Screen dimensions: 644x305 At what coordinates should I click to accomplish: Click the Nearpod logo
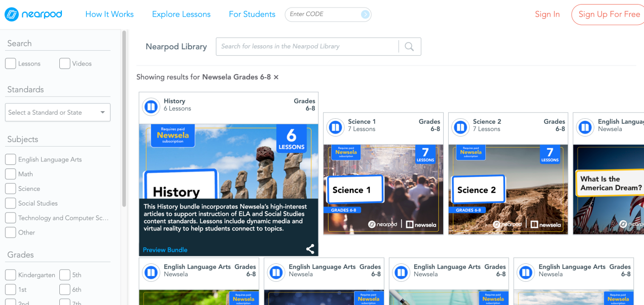pos(33,14)
